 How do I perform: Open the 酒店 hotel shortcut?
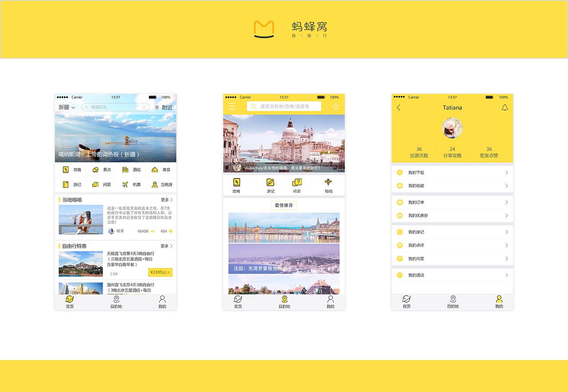(131, 170)
